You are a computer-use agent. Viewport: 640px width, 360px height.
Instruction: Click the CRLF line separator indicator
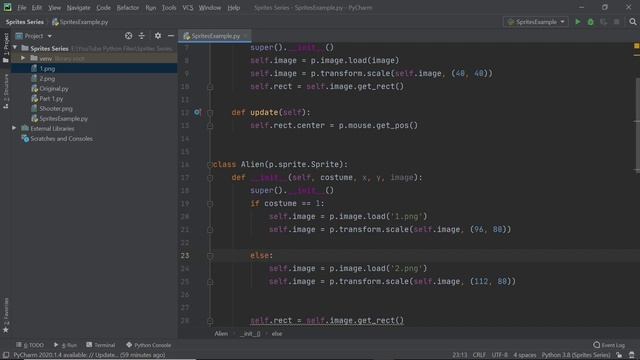coord(479,355)
